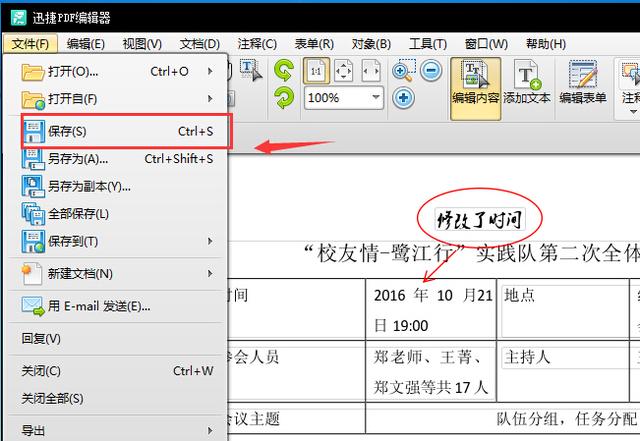This screenshot has height=441, width=640.
Task: Rotate view with the upper green arrow
Action: pyautogui.click(x=284, y=70)
